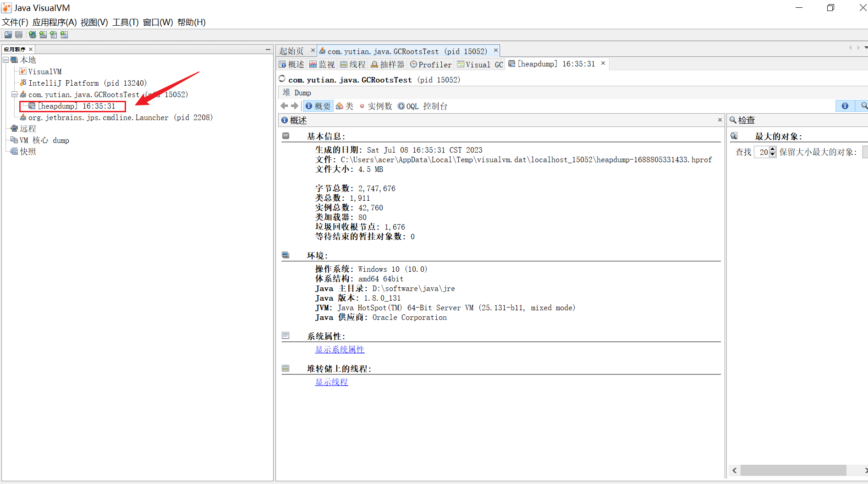This screenshot has width=868, height=484.
Task: Increase the 查找 spinner value above 20
Action: (x=773, y=149)
